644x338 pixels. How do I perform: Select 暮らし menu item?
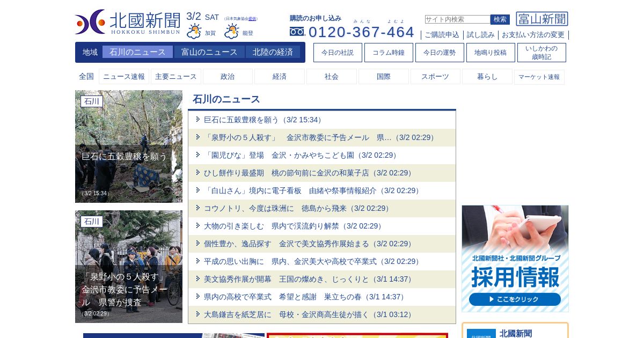point(487,77)
